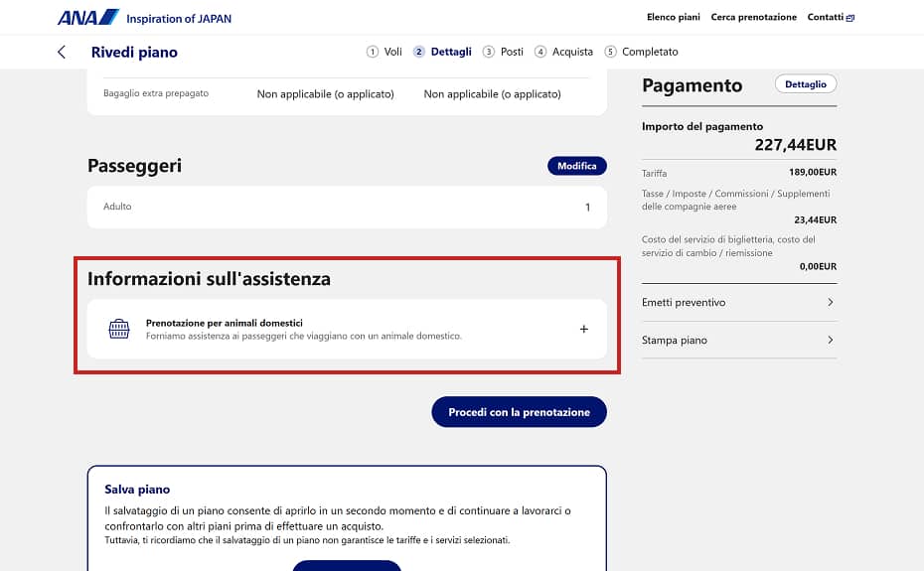Open Stampa piano via its chevron

[830, 340]
